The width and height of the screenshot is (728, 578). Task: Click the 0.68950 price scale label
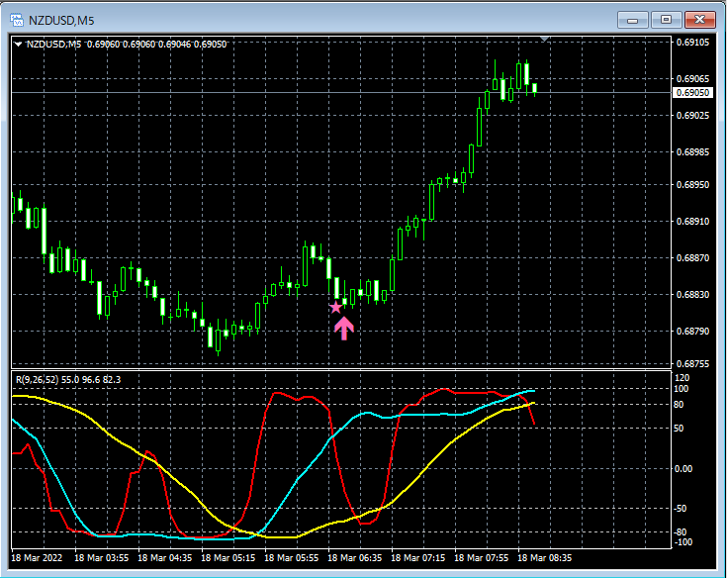point(692,184)
